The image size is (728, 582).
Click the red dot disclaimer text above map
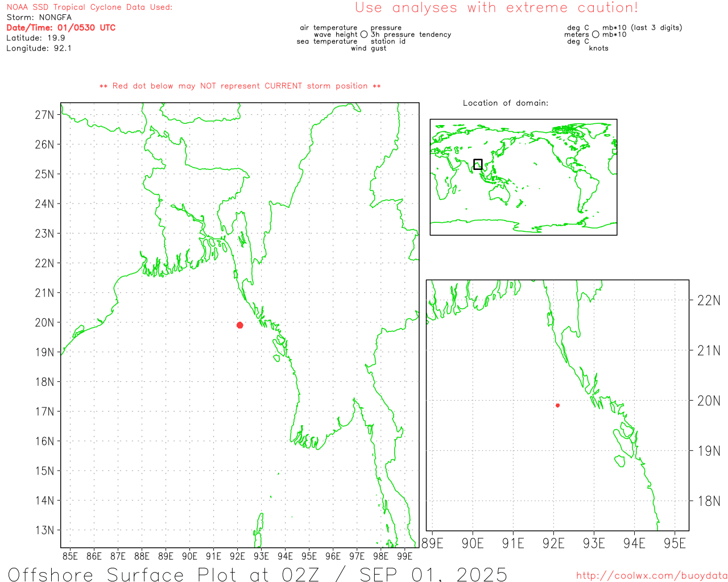click(240, 86)
